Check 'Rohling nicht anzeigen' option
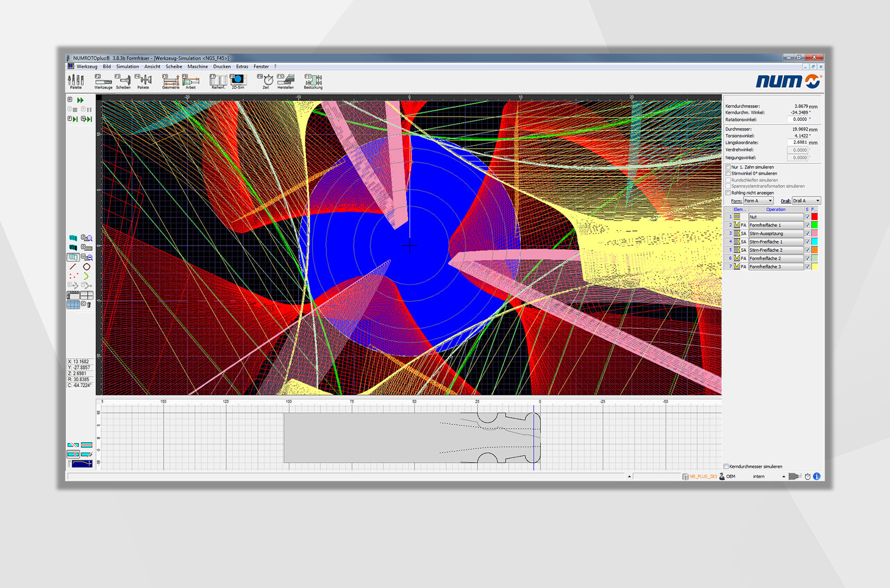890x588 pixels. (x=728, y=193)
